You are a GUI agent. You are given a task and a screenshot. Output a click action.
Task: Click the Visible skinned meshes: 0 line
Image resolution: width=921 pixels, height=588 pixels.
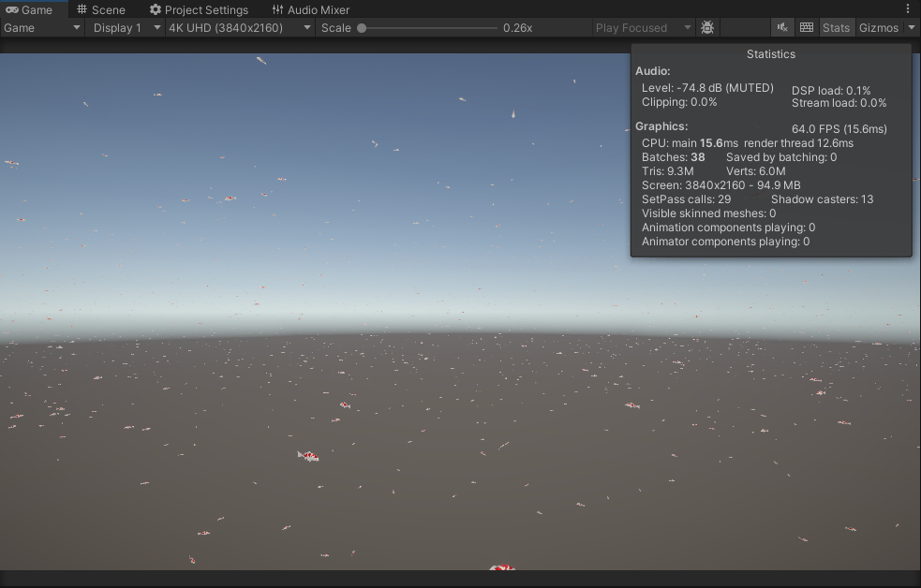coord(708,213)
